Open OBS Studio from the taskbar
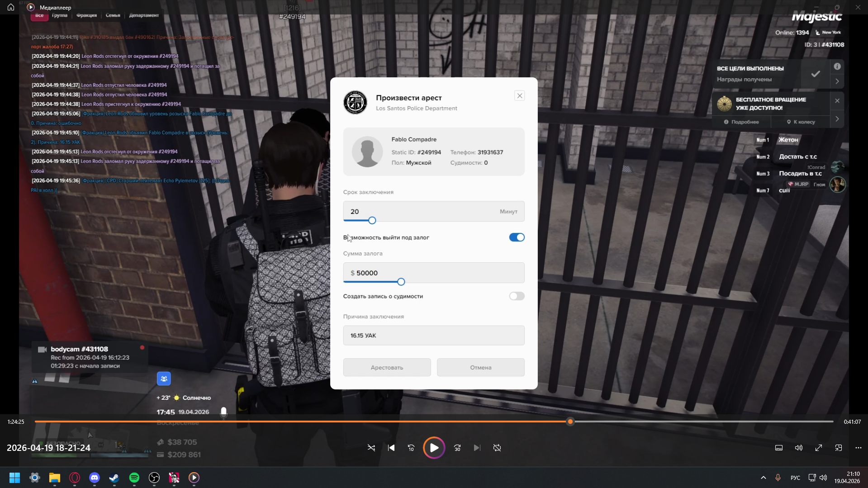 pyautogui.click(x=154, y=478)
